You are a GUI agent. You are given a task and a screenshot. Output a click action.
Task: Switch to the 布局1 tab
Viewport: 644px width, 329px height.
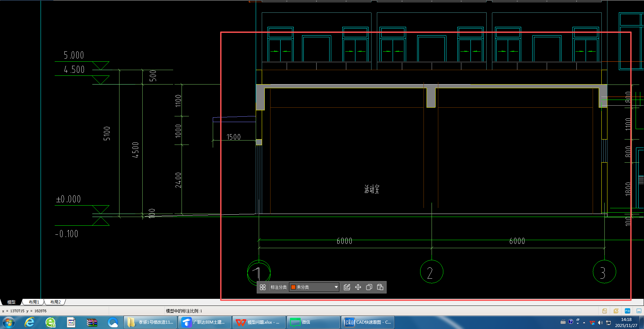point(34,302)
